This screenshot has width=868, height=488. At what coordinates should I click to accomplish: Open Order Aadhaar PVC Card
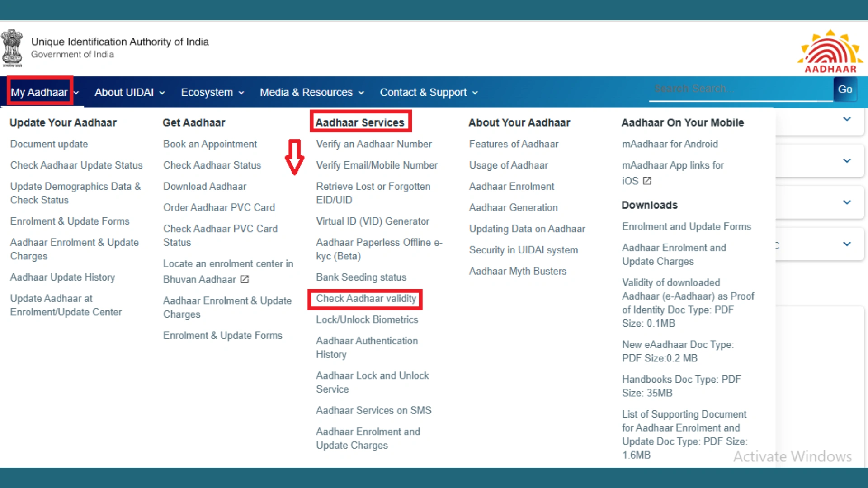[x=219, y=208]
